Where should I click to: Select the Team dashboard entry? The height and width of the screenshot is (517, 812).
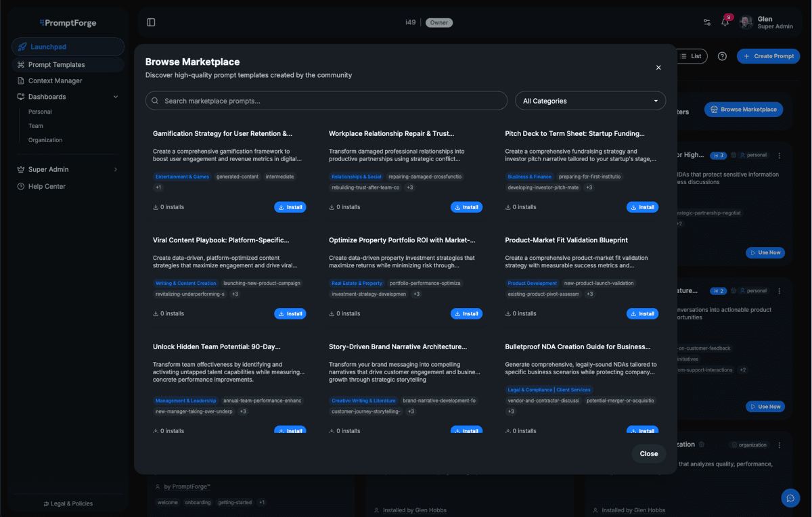35,126
